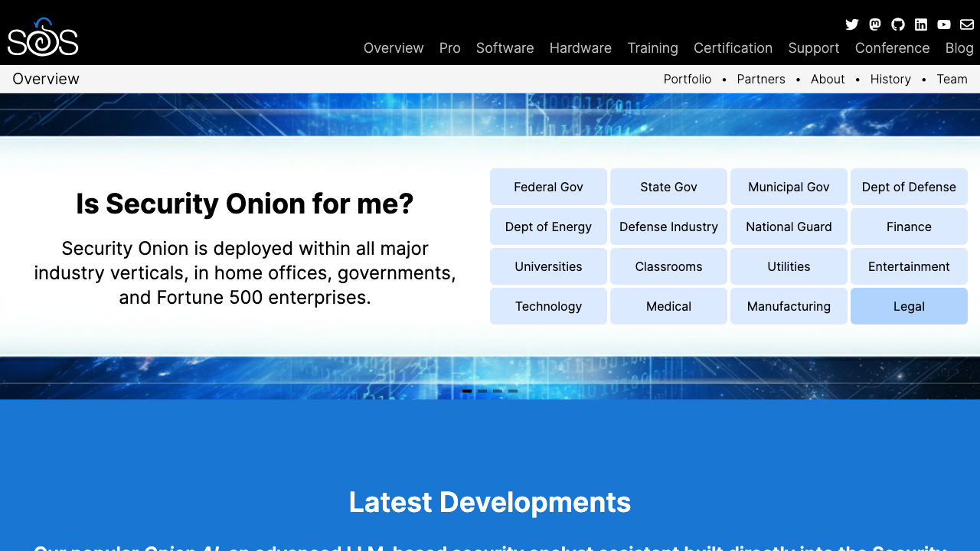Screen dimensions: 980x551
Task: Select the State Gov tile
Action: click(x=668, y=187)
